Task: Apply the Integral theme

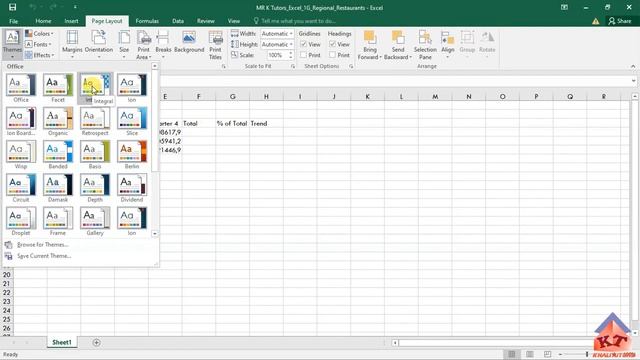Action: 95,88
